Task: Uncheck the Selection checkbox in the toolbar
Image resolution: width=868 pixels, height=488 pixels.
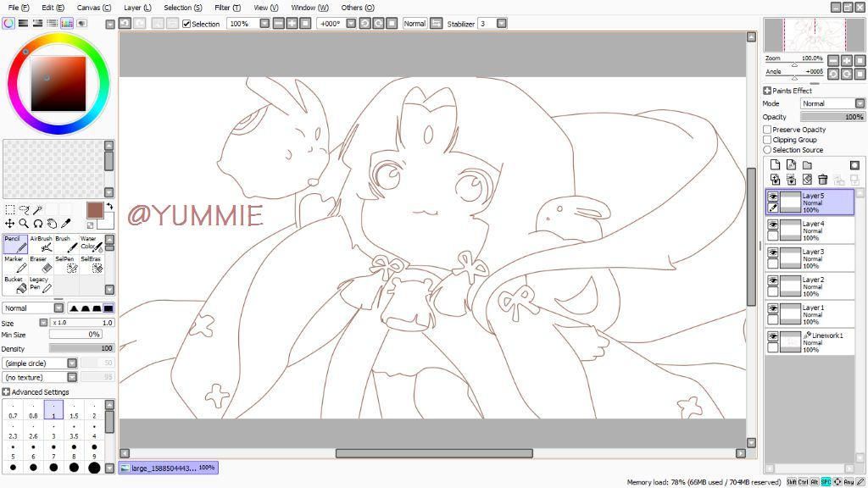Action: click(x=186, y=24)
